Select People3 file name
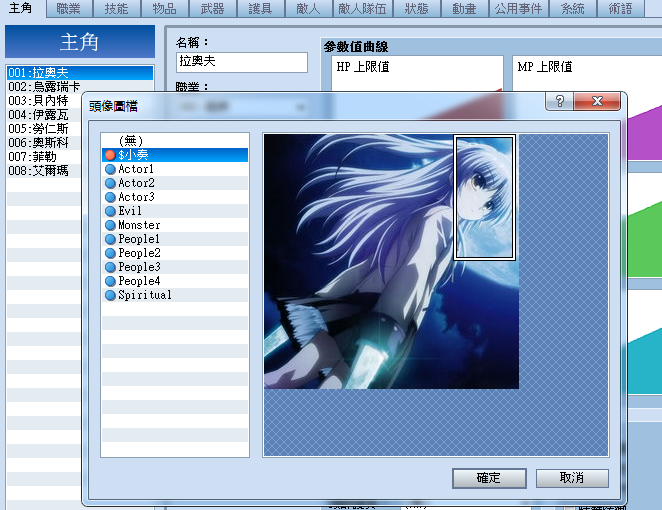Image resolution: width=662 pixels, height=510 pixels. tap(139, 267)
